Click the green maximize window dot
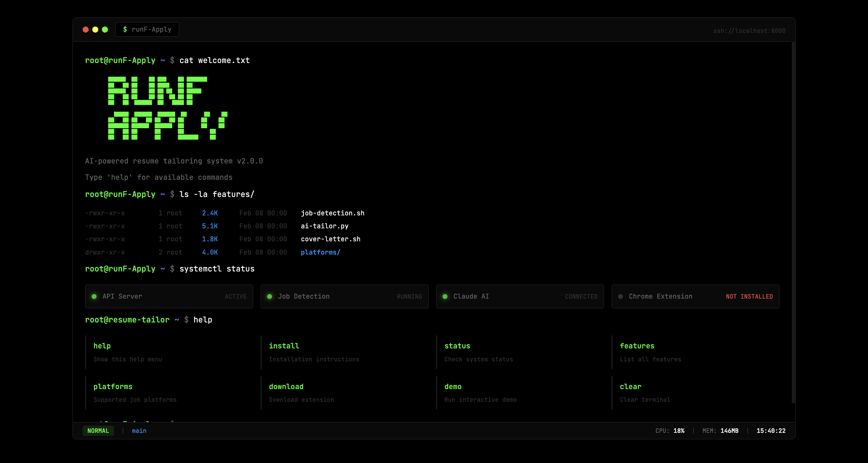Viewport: 868px width, 463px height. tap(105, 30)
